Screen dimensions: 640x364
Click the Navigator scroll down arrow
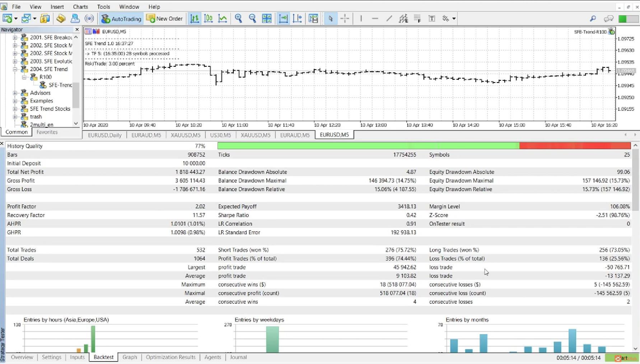tap(76, 123)
